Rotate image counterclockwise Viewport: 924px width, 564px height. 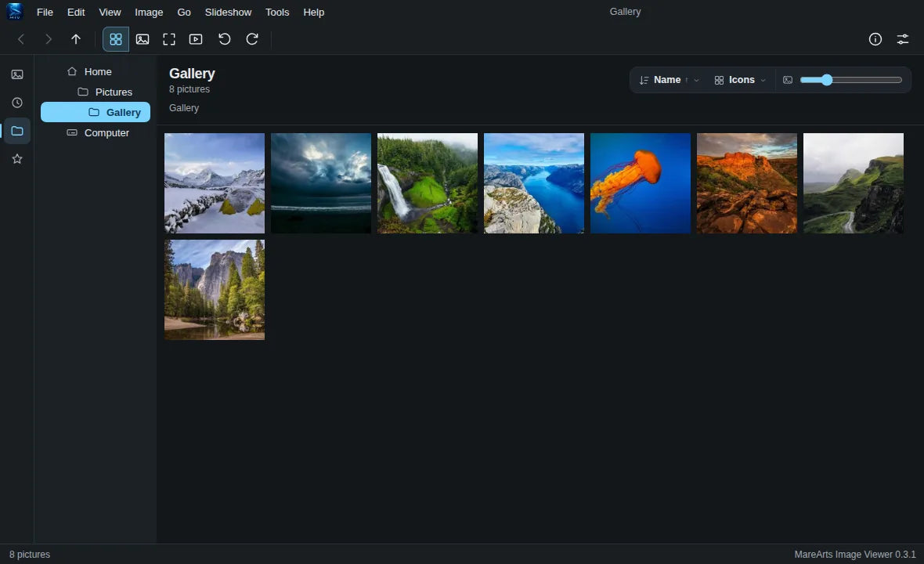224,39
